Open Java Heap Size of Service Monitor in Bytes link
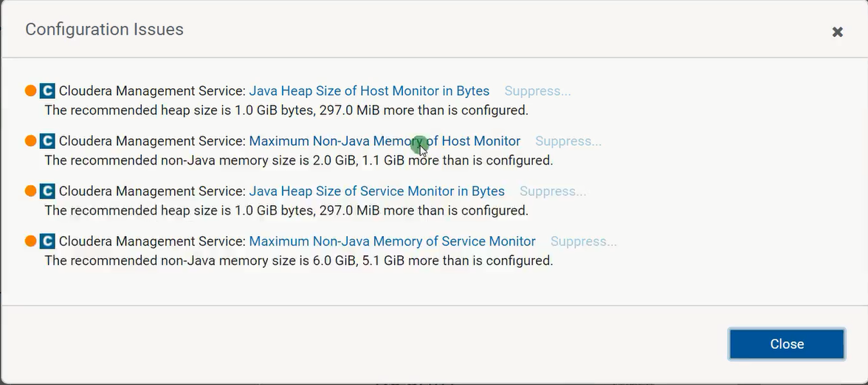 pyautogui.click(x=376, y=191)
